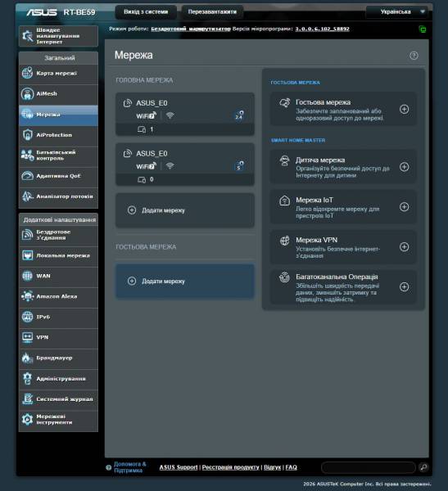
Task: Open the Карта мережі network map
Action: pyautogui.click(x=58, y=74)
